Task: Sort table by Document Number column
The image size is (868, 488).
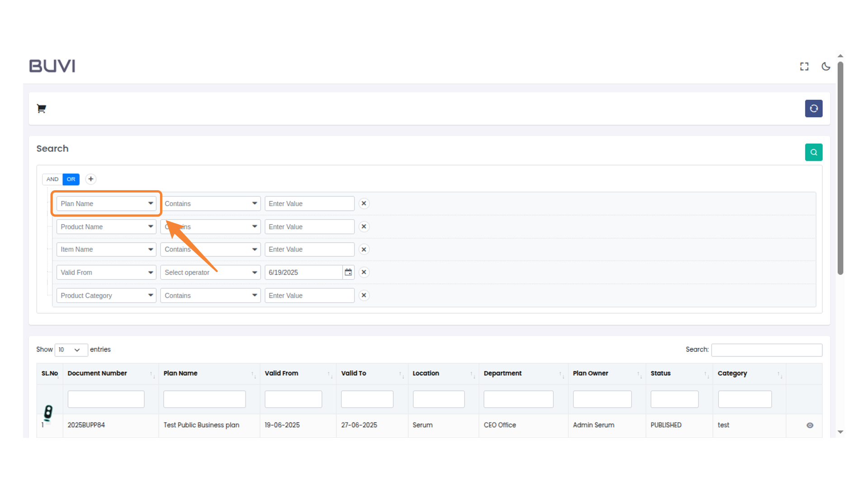Action: (97, 373)
